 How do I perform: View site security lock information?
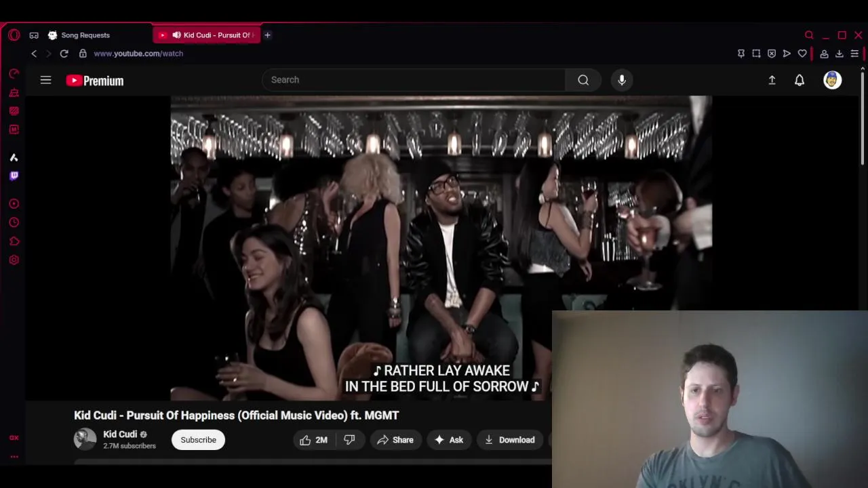tap(83, 54)
